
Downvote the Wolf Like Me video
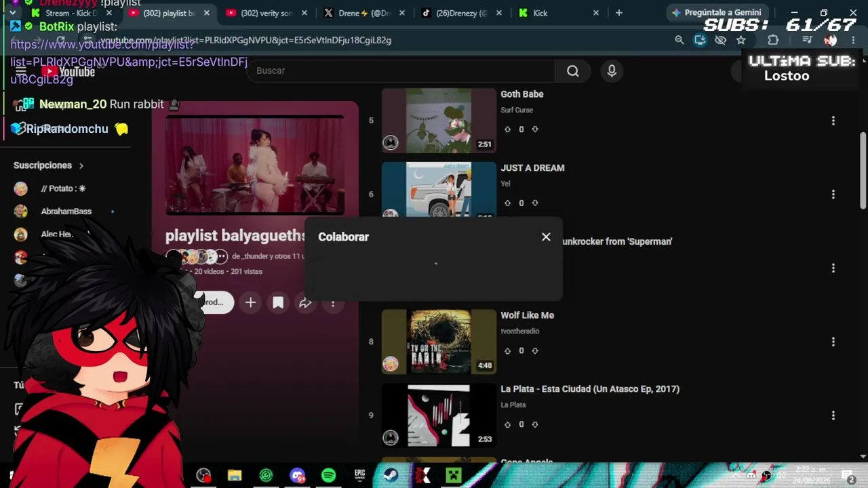[x=535, y=351]
